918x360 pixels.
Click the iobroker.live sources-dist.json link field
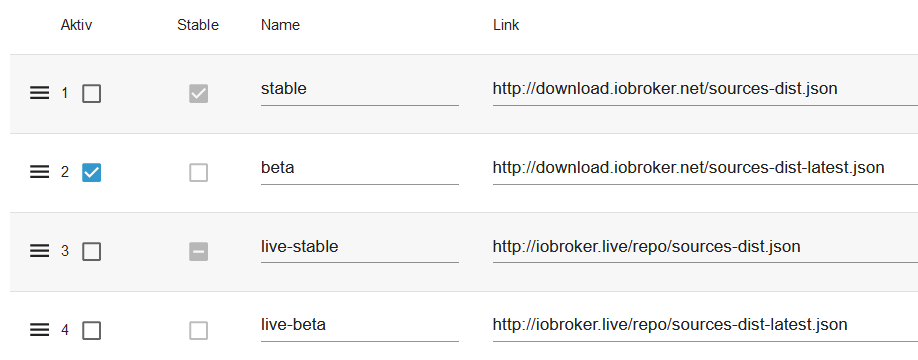click(705, 247)
